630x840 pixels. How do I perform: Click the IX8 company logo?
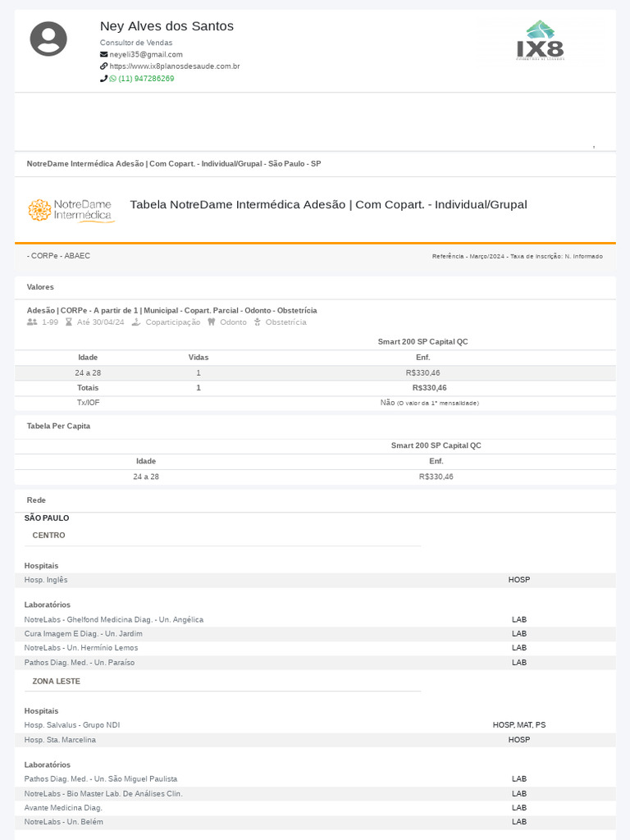(540, 40)
